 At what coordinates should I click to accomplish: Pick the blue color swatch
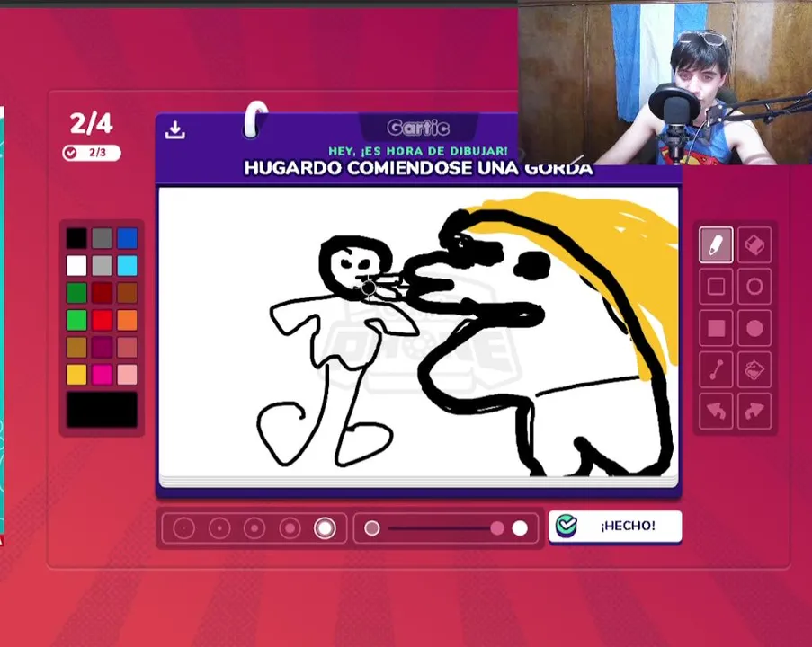[x=128, y=239]
